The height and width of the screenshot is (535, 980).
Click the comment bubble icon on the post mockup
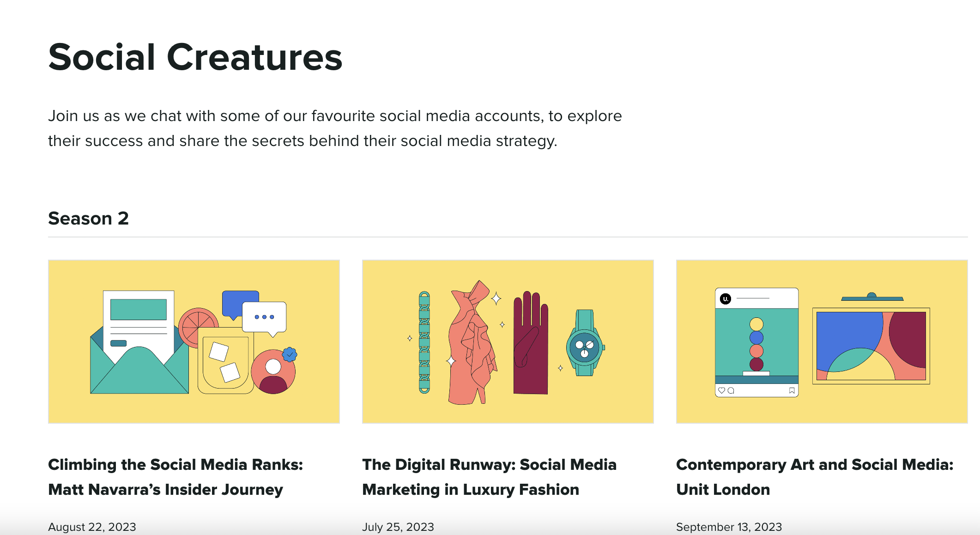coord(731,390)
